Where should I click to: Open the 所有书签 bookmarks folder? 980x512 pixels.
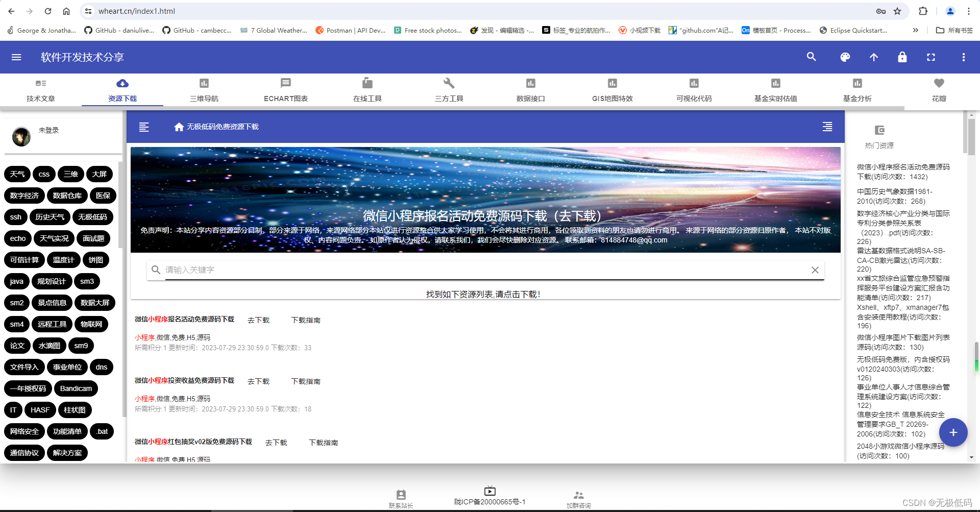coord(954,30)
